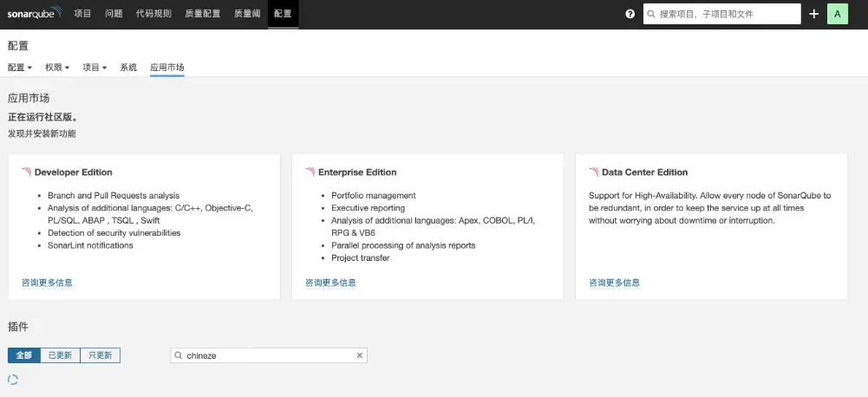
Task: Open the 应用市场 tab
Action: click(x=167, y=68)
